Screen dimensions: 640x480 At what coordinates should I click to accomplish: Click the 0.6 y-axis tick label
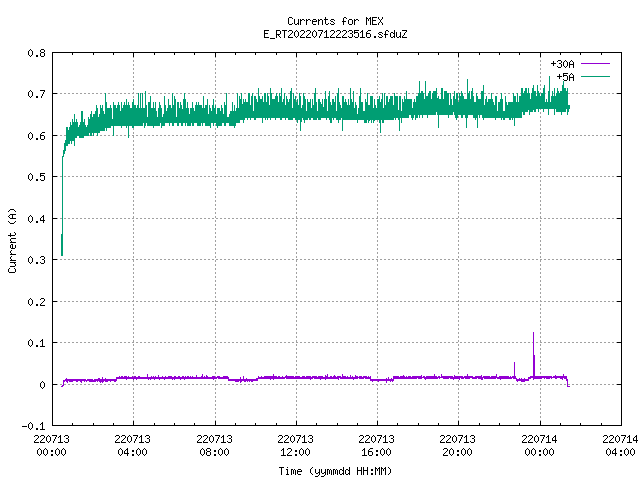tap(36, 136)
